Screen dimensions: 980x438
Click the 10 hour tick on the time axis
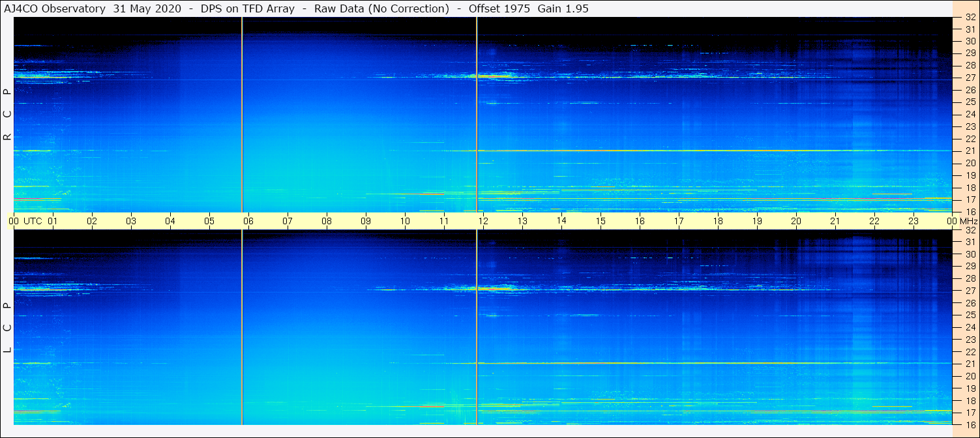(405, 222)
